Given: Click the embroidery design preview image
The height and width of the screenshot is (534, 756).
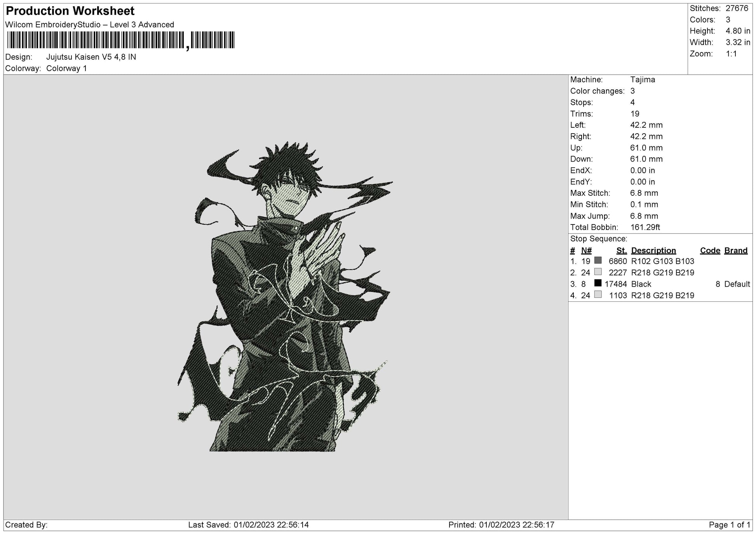Looking at the screenshot, I should point(285,296).
